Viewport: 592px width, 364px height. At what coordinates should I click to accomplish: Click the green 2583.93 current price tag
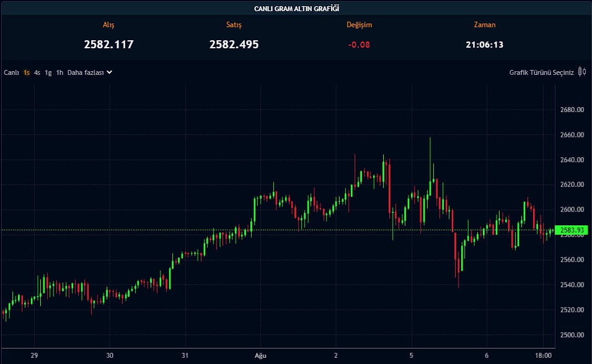click(x=572, y=230)
